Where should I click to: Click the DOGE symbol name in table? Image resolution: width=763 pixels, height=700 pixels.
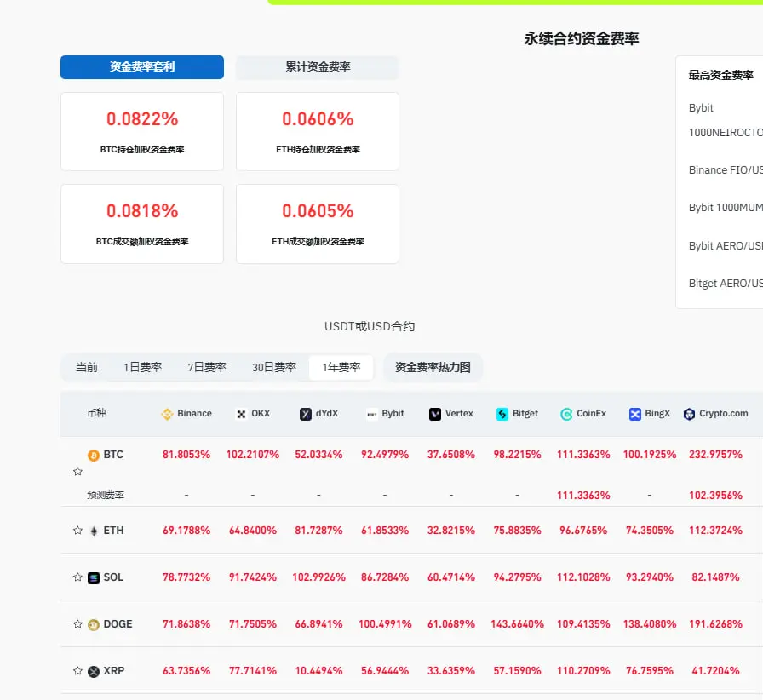click(x=118, y=624)
